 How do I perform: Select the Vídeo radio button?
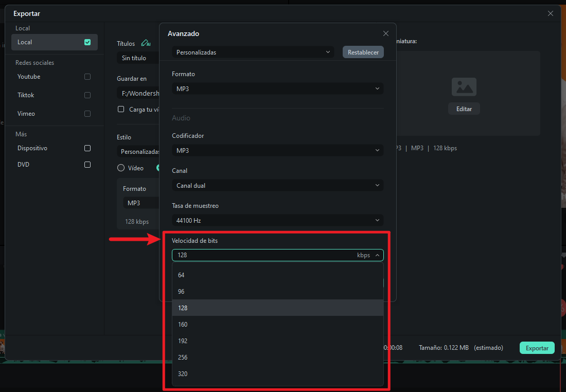[121, 168]
